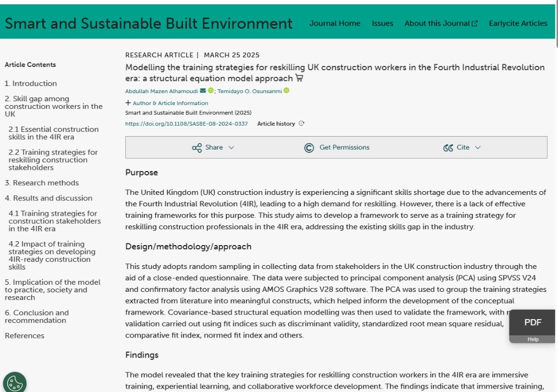Jump to 2.1 Essential construction skills section

click(x=54, y=133)
